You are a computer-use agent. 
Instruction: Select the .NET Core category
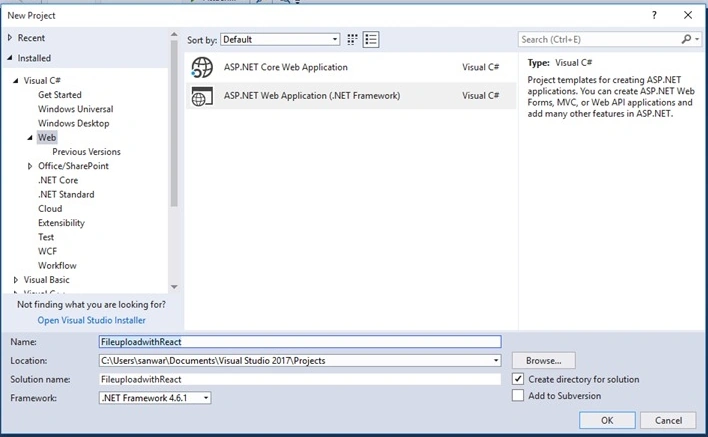pos(58,180)
